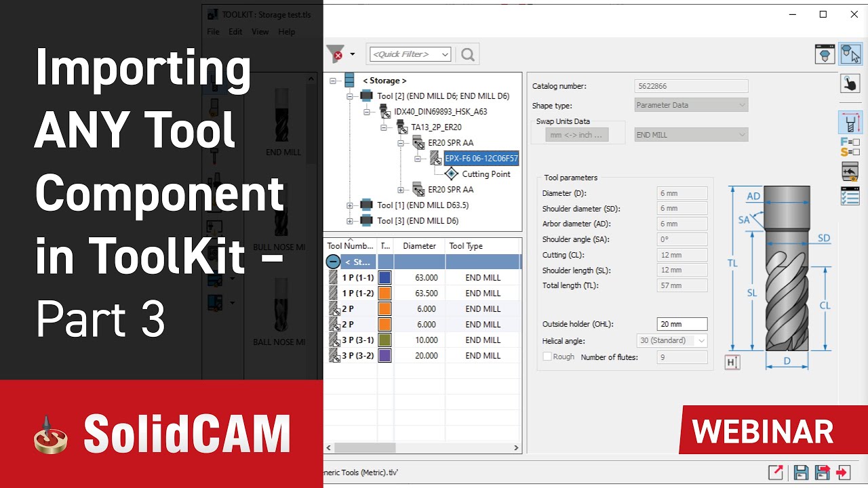Expand Tool [3] (END MILL D6) node

pyautogui.click(x=349, y=221)
